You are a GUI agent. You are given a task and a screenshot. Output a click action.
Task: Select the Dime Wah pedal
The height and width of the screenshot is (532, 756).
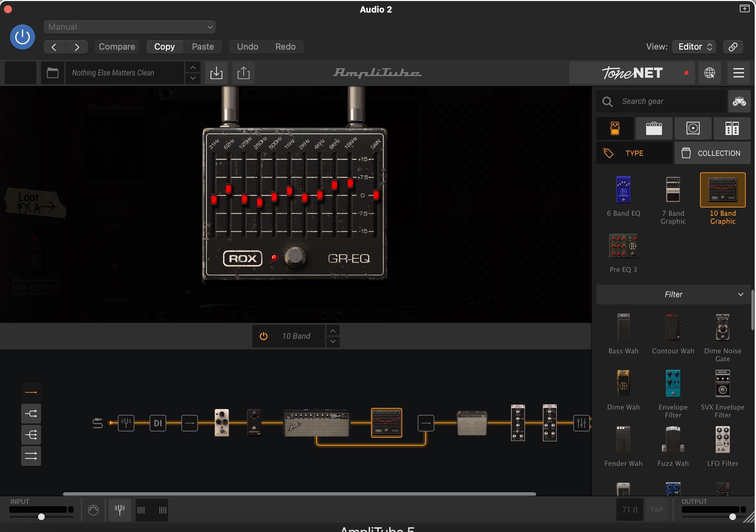coord(623,390)
